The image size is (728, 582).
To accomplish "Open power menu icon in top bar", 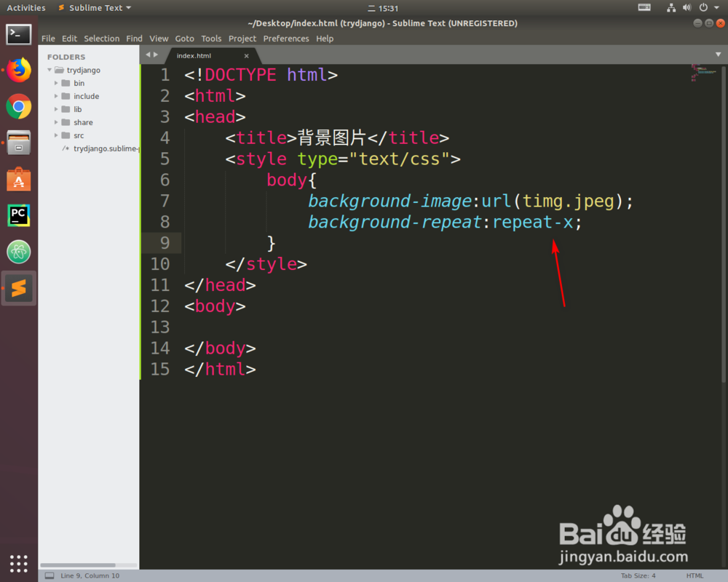I will click(x=703, y=7).
